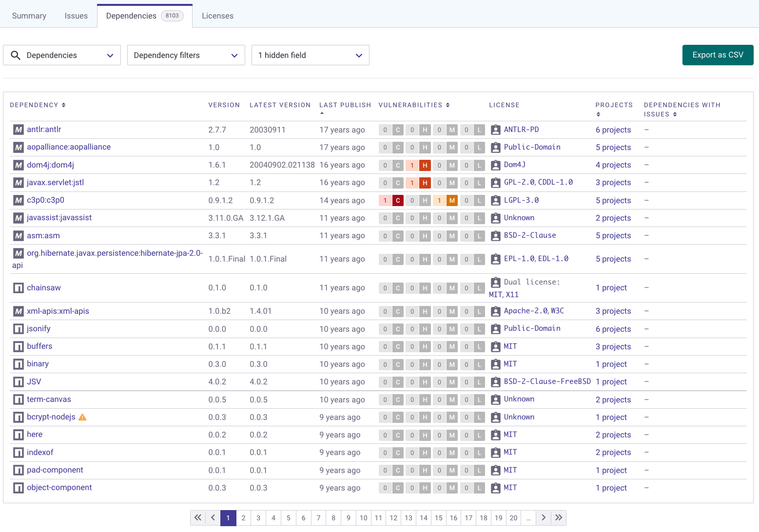The image size is (759, 532).
Task: Export the table as CSV
Action: pyautogui.click(x=718, y=55)
